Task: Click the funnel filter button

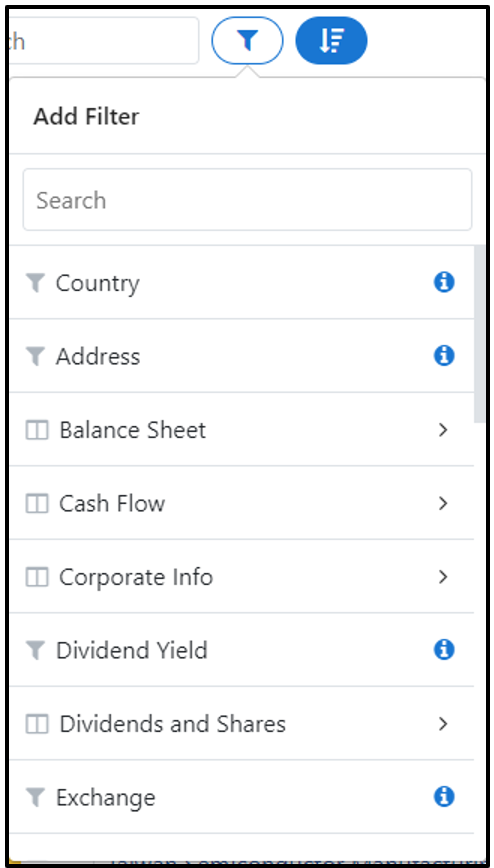Action: (247, 40)
